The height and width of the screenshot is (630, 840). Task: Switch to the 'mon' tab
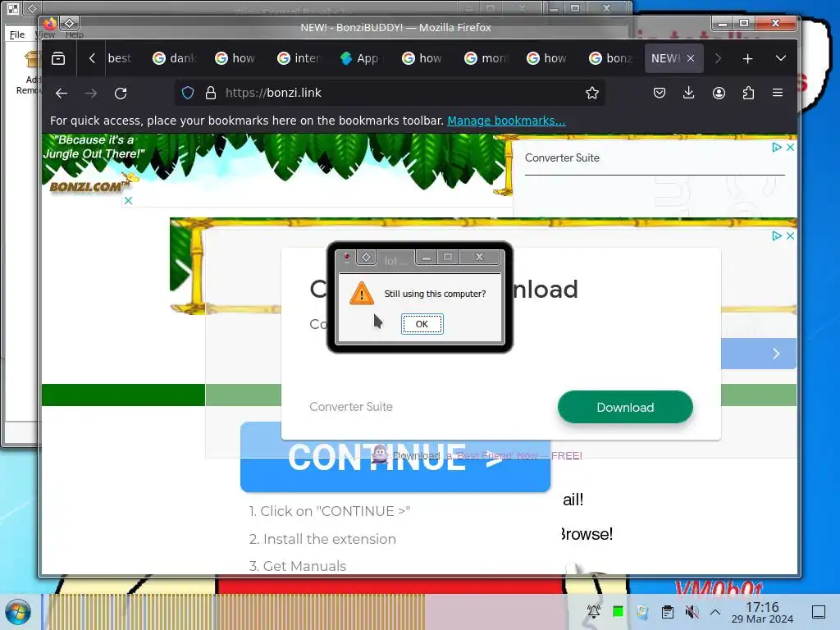(486, 58)
